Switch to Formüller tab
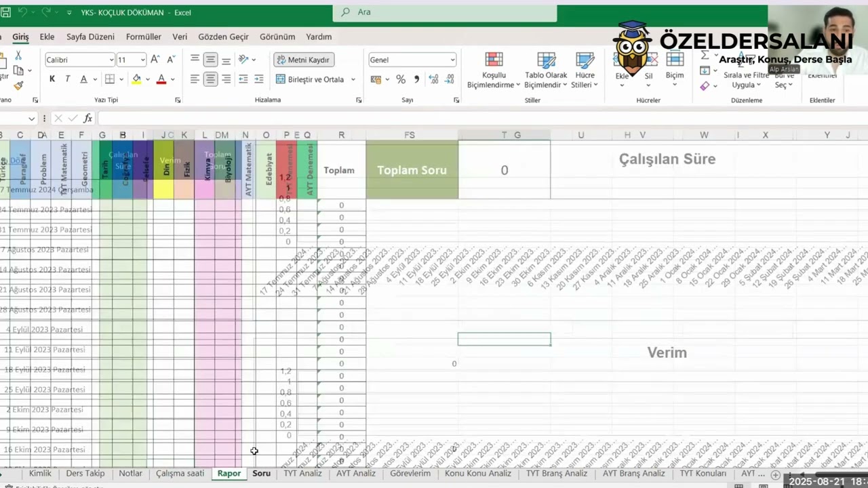This screenshot has height=488, width=868. click(144, 37)
